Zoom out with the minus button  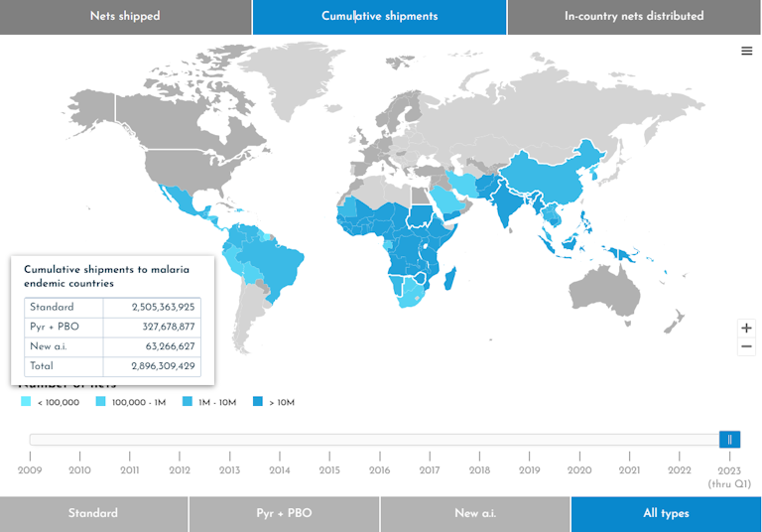746,347
